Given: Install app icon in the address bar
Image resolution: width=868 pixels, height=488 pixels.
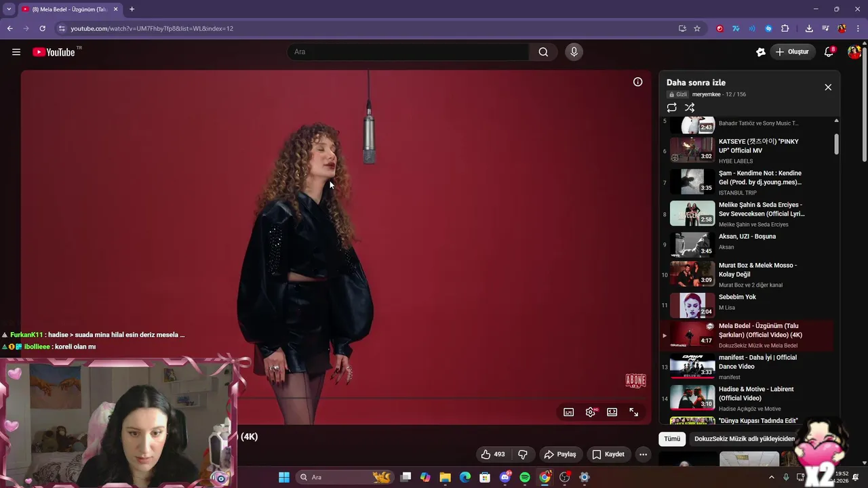Looking at the screenshot, I should (682, 28).
